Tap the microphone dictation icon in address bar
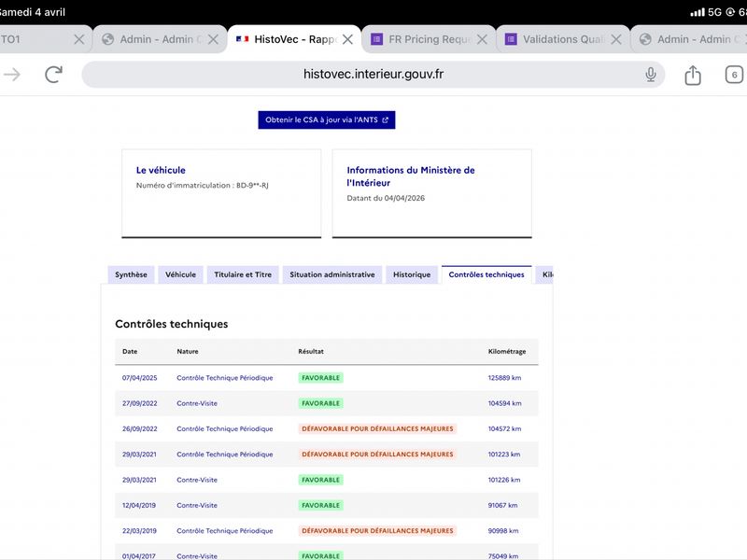Viewport: 747px width, 560px height. 651,75
